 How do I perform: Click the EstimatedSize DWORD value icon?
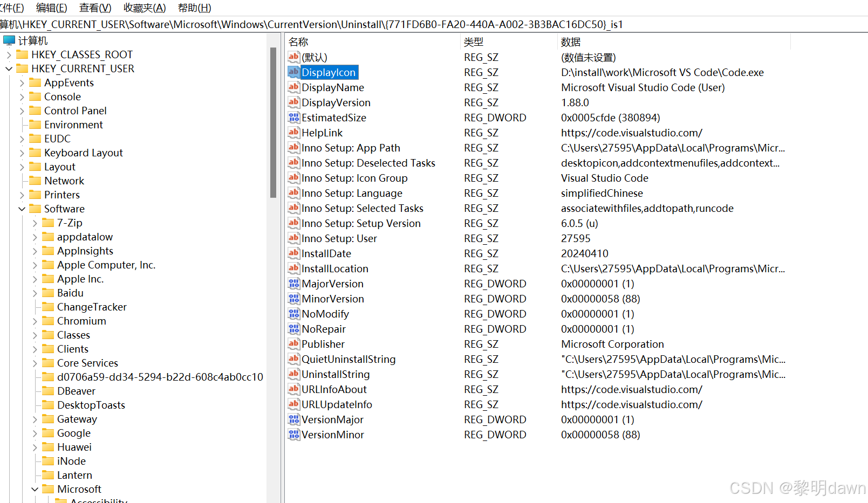coord(294,118)
